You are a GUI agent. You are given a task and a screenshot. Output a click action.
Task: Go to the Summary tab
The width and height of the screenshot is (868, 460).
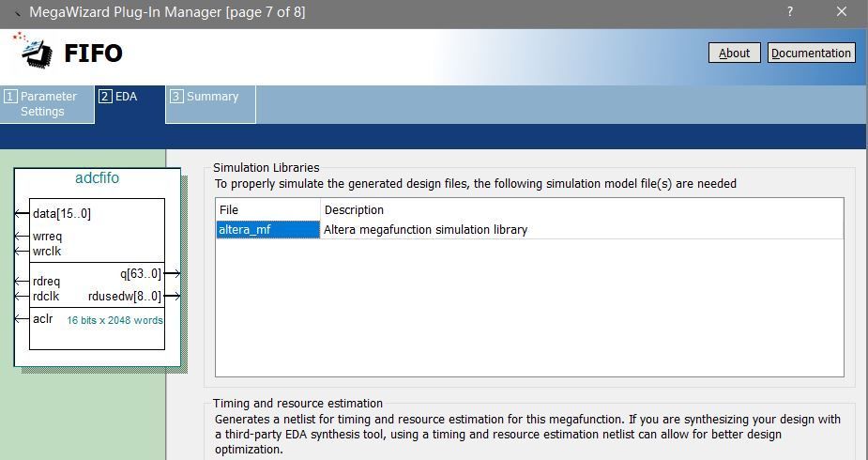pyautogui.click(x=211, y=97)
